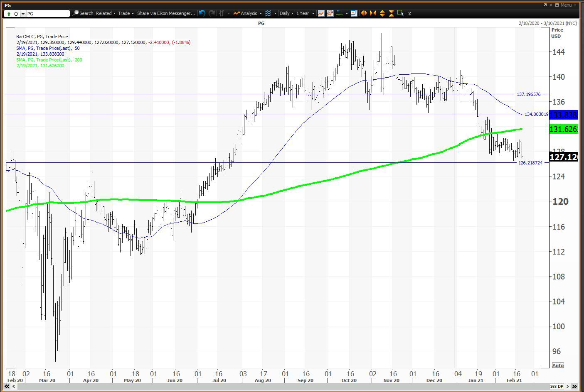Click the PG symbol input field
The width and height of the screenshot is (584, 392).
tap(48, 14)
